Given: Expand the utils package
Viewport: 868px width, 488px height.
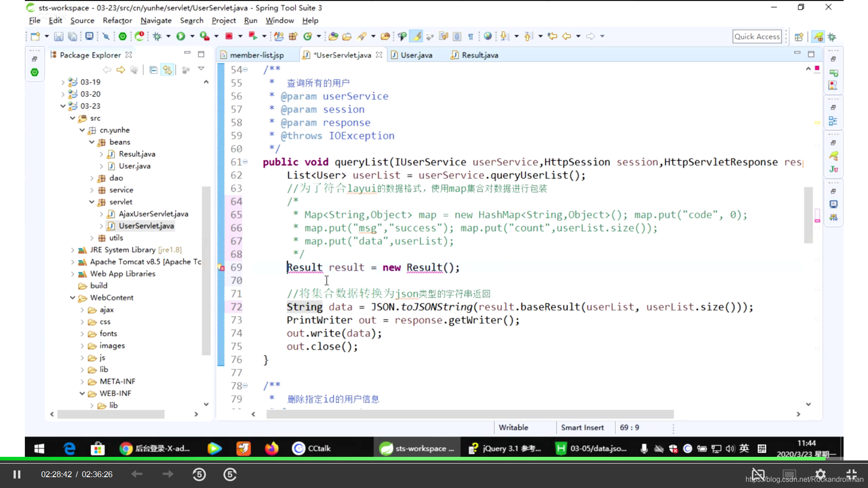Looking at the screenshot, I should 92,238.
